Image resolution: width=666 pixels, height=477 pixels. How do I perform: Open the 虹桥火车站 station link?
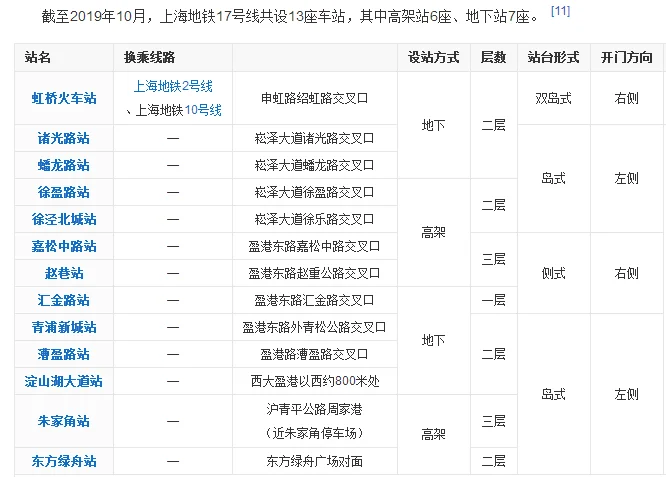pyautogui.click(x=64, y=98)
